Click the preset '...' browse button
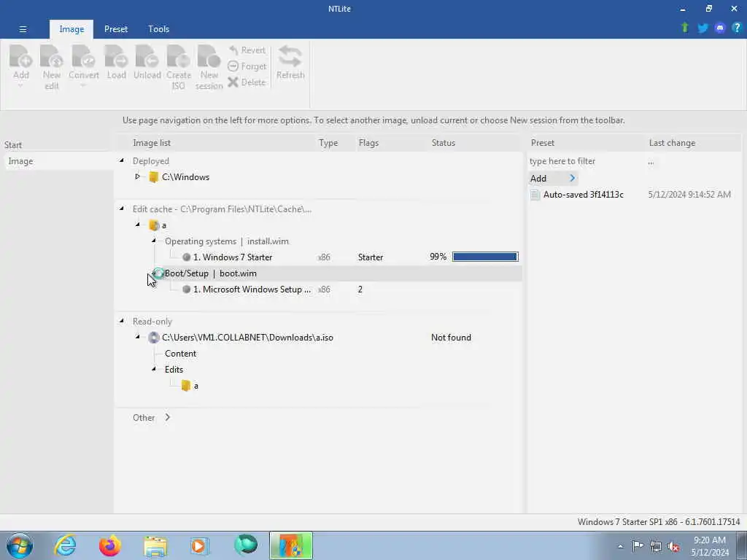The image size is (747, 560). [651, 162]
